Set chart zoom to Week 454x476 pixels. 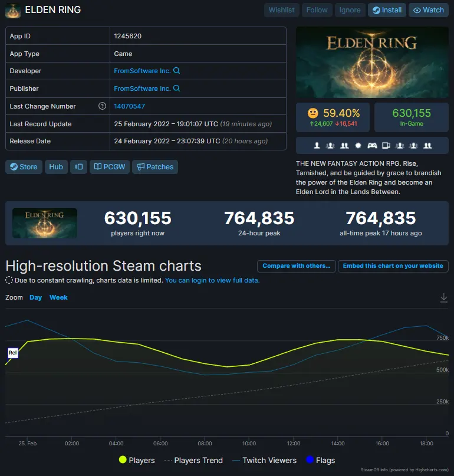[58, 297]
